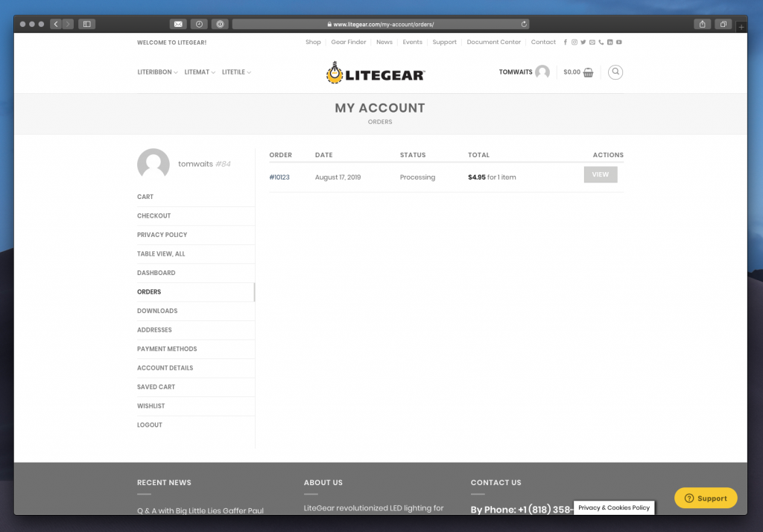Open News in the top bar
Screen dimensions: 763x532
coord(384,42)
